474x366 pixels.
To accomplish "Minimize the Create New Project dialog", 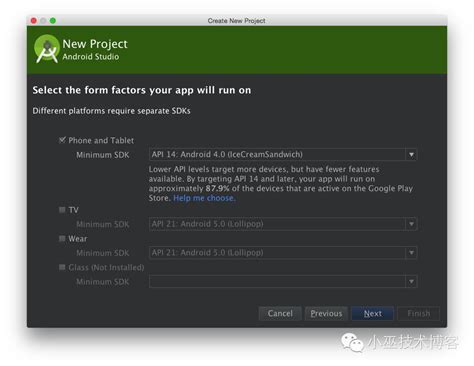I will coord(43,21).
